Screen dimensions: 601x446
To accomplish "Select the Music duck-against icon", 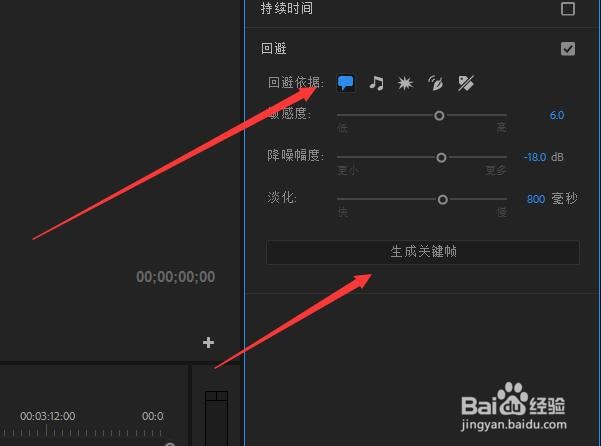I will tap(376, 83).
